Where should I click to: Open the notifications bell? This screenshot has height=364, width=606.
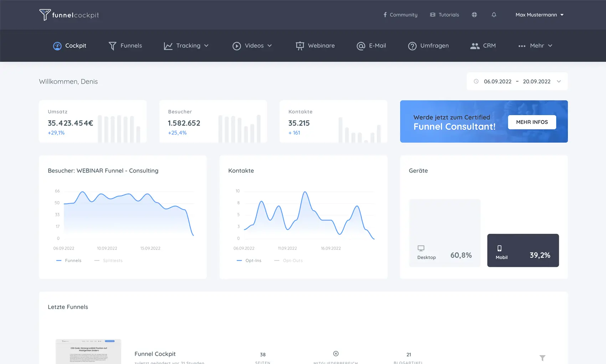click(x=494, y=15)
